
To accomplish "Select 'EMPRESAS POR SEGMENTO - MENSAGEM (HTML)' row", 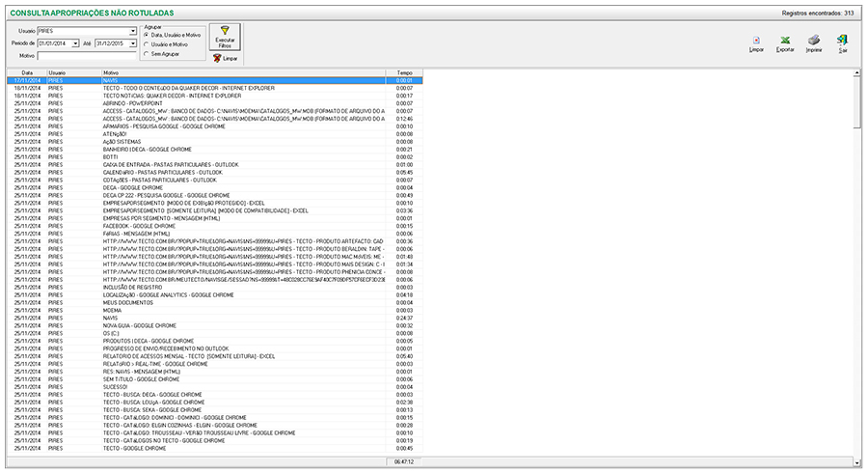I will tap(215, 218).
